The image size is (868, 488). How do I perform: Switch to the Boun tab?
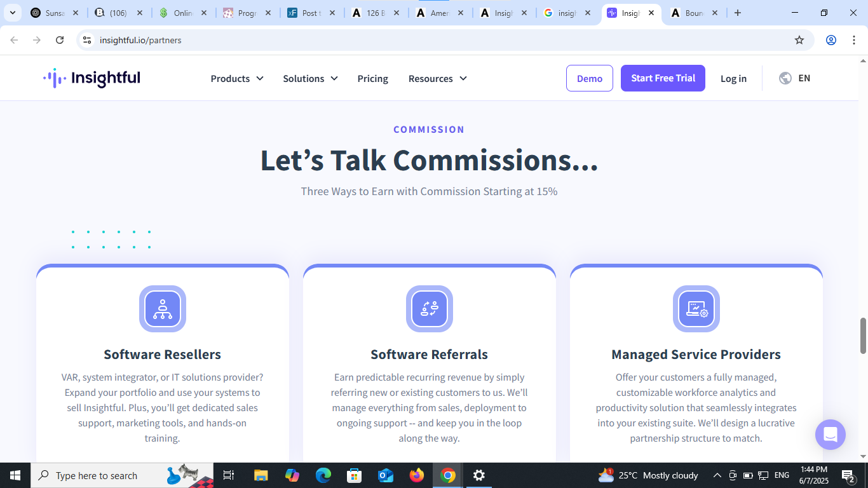pos(694,13)
